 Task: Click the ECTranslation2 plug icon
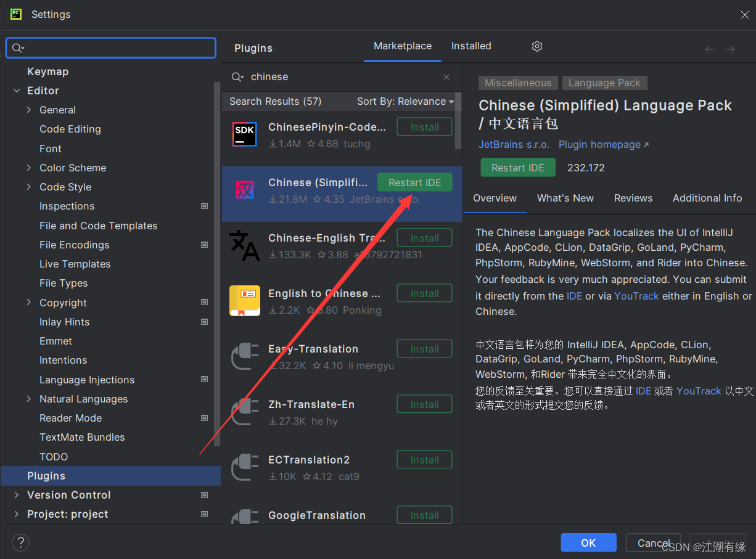click(x=245, y=467)
